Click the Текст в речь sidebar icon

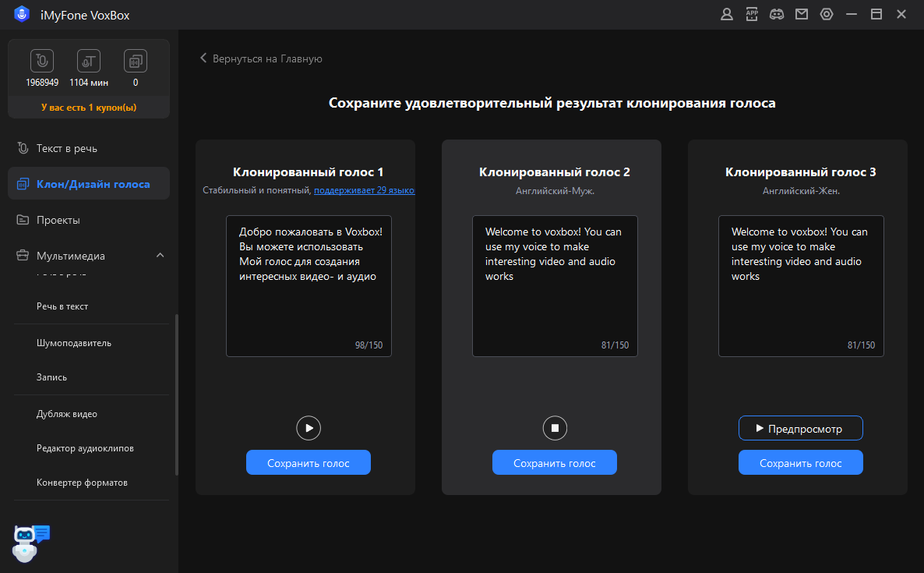pyautogui.click(x=23, y=148)
